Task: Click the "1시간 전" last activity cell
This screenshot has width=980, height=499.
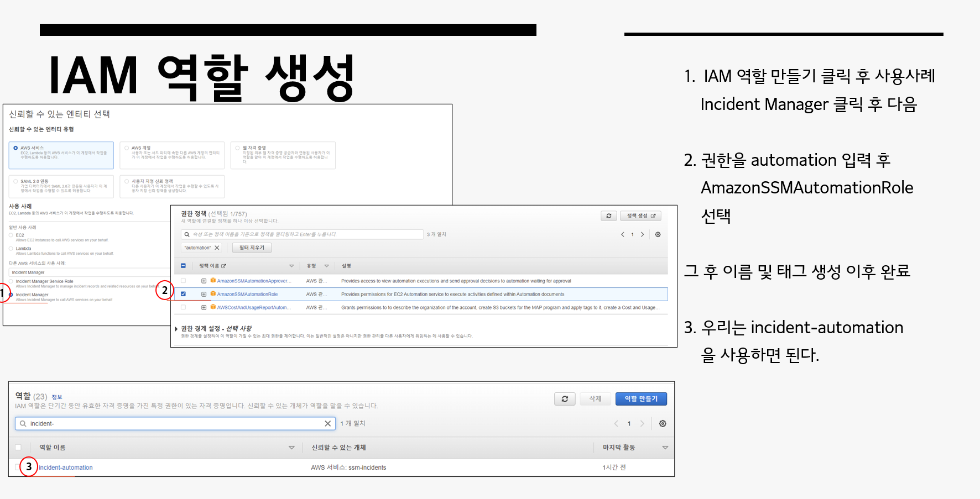Action: [614, 468]
